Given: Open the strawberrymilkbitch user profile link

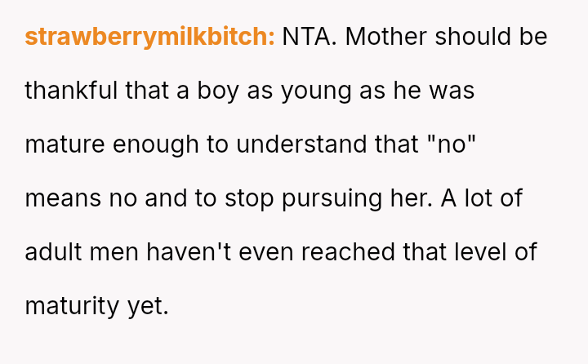Looking at the screenshot, I should click(x=149, y=38).
